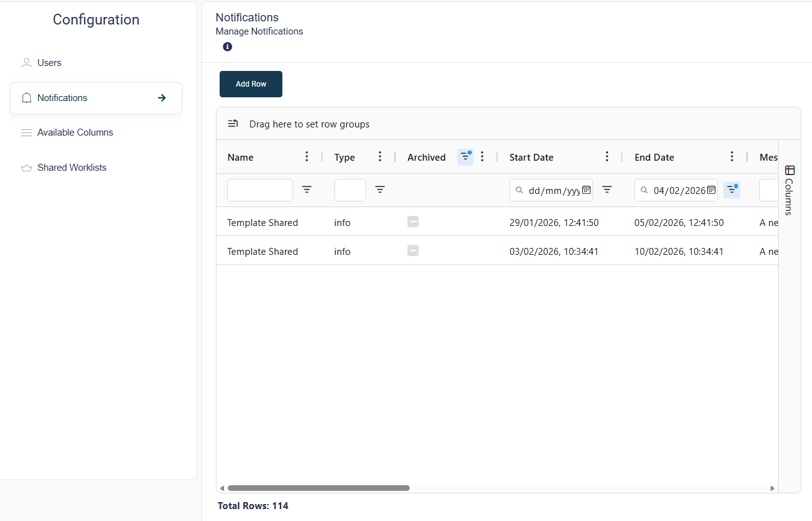This screenshot has height=521, width=812.
Task: Click the Name filter text field
Action: 260,190
